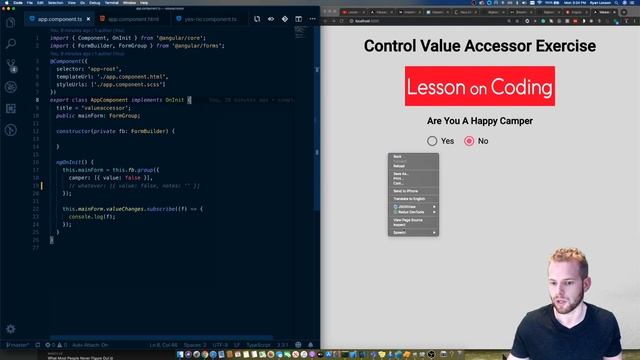The width and height of the screenshot is (640, 360).
Task: Click Spaces: 2 indentation status item
Action: click(x=195, y=345)
